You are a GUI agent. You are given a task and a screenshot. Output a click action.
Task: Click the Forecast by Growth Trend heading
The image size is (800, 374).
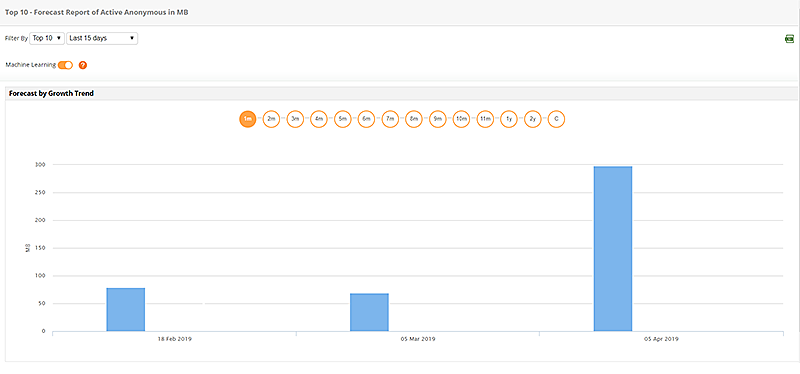point(51,94)
